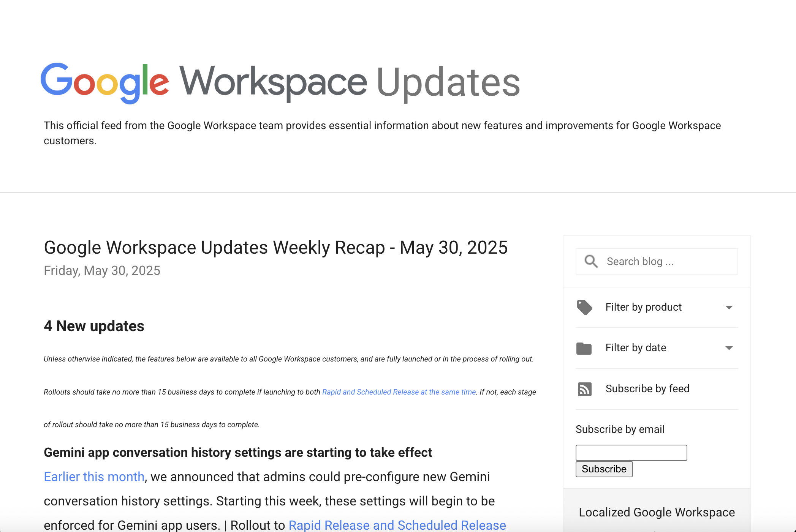Screen dimensions: 796x532
Task: Open the 'Earlier this month' link
Action: point(93,477)
